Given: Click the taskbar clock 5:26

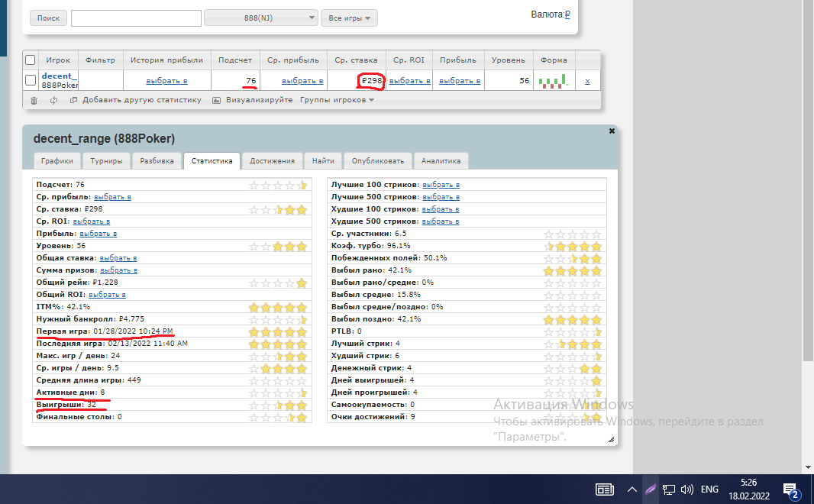Looking at the screenshot, I should click(748, 482).
